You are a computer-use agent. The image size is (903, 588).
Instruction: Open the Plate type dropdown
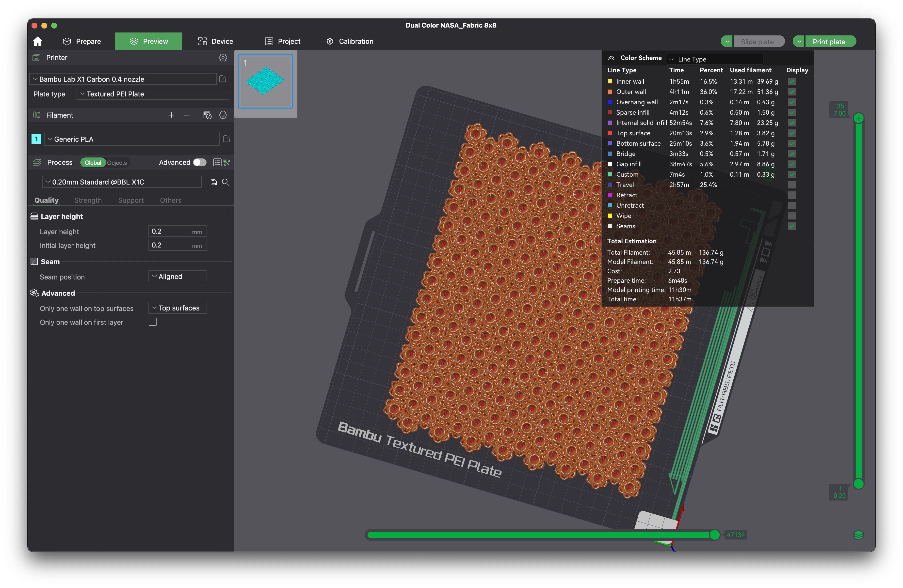(x=153, y=94)
